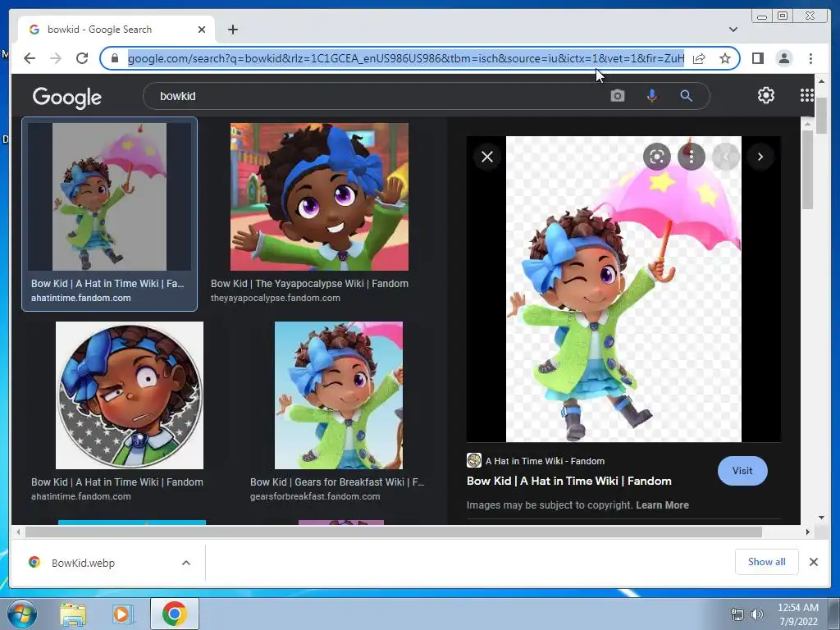Show the previous image in preview
This screenshot has height=630, width=840.
[x=726, y=157]
